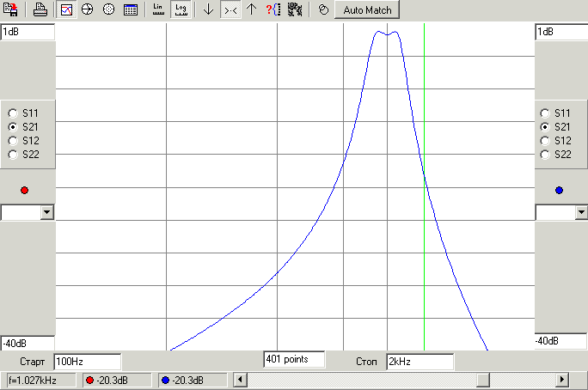Click the converging arrows toolbar icon

(230, 9)
